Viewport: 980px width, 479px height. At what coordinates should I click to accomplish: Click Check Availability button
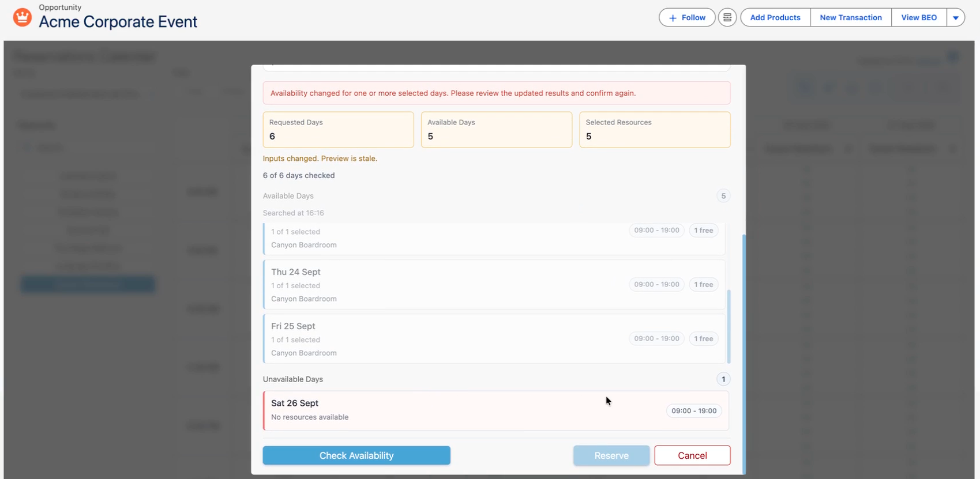point(356,455)
